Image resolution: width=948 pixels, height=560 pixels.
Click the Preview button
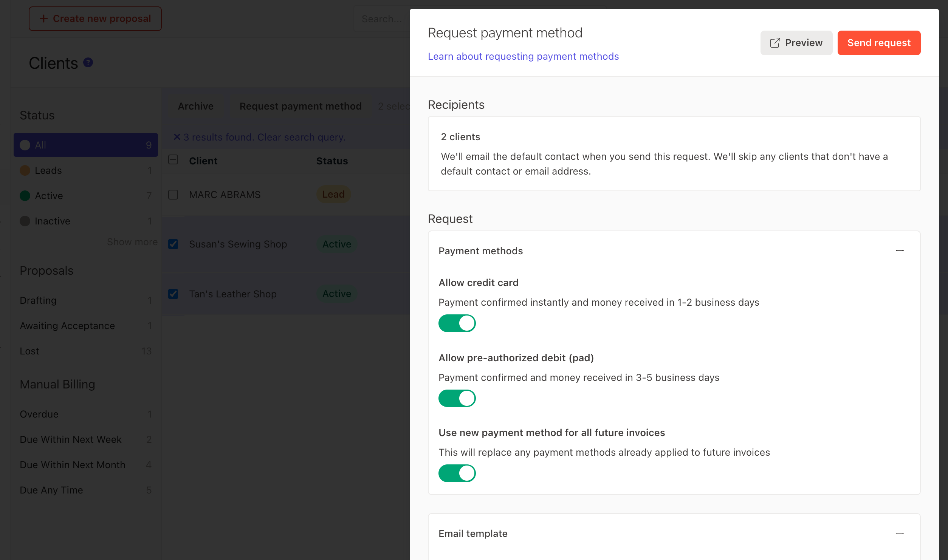click(x=796, y=43)
